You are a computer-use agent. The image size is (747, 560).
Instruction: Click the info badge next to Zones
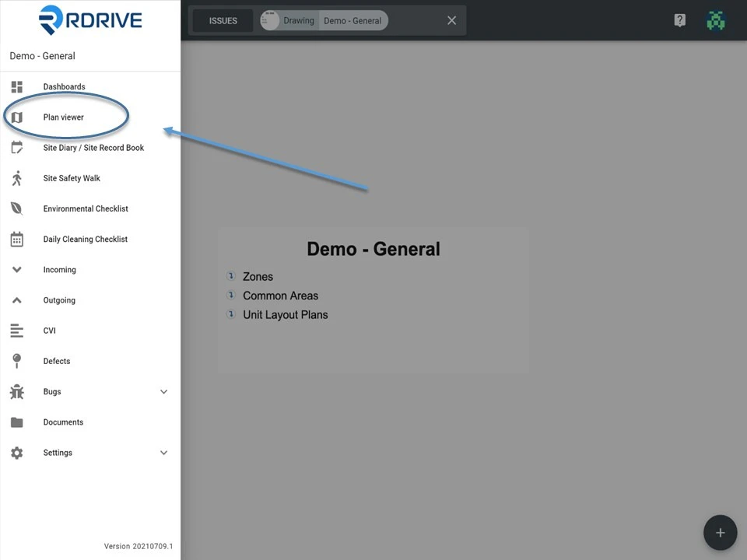(x=230, y=275)
